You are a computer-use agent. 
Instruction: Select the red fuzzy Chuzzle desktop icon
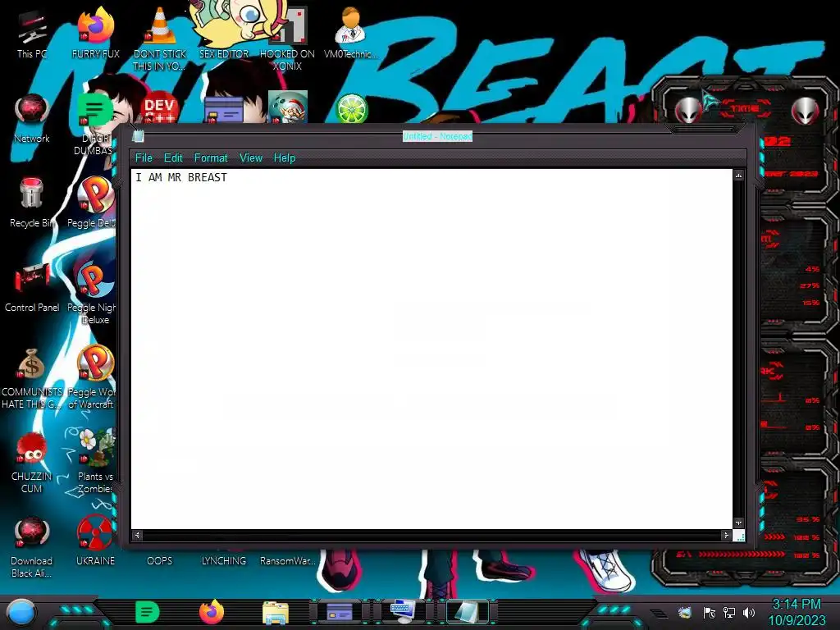[x=32, y=462]
